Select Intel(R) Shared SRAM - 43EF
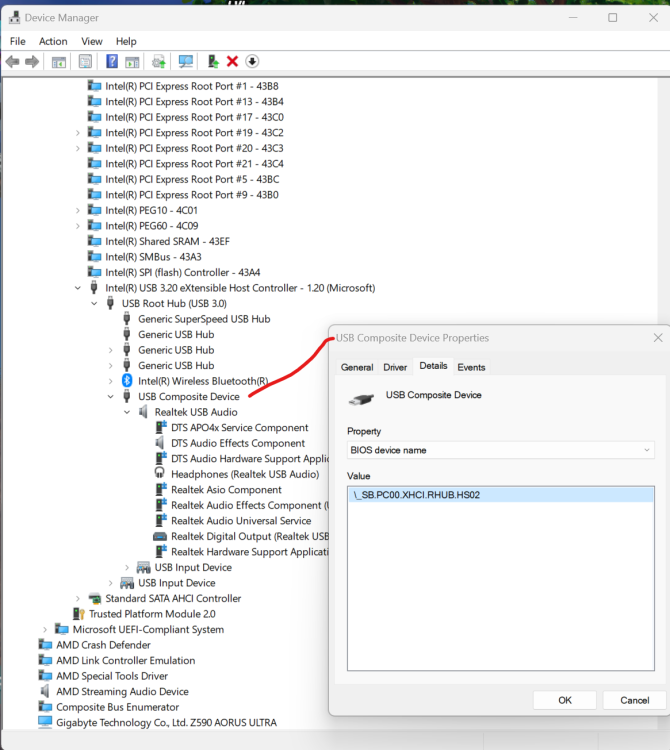This screenshot has width=670, height=750. 167,241
